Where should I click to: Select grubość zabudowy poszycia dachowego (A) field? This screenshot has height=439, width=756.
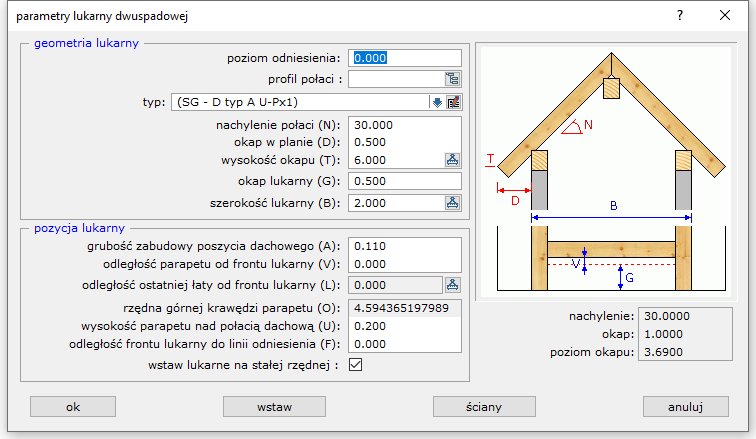click(x=404, y=246)
